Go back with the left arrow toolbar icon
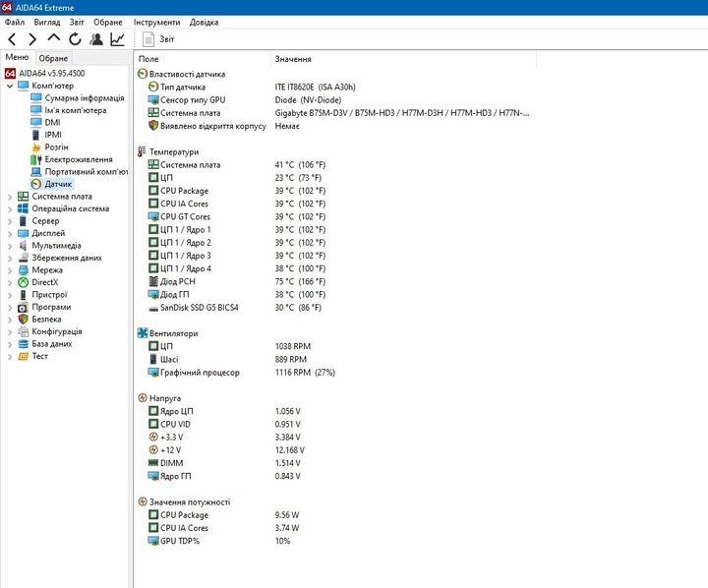This screenshot has height=588, width=708. [x=12, y=39]
